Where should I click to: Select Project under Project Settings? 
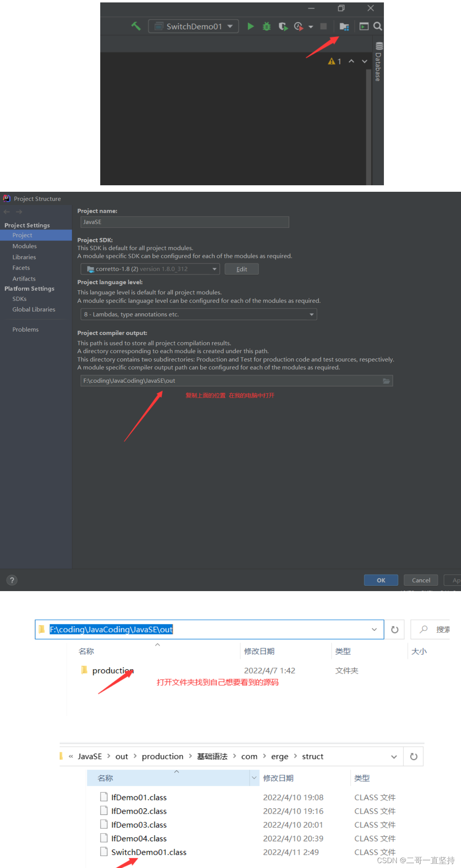tap(36, 235)
